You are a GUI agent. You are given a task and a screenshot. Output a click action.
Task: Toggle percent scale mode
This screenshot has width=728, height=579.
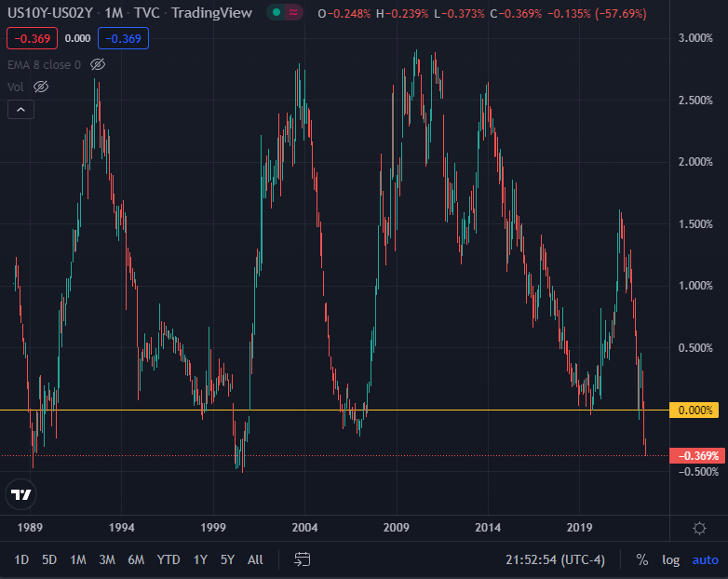click(642, 560)
